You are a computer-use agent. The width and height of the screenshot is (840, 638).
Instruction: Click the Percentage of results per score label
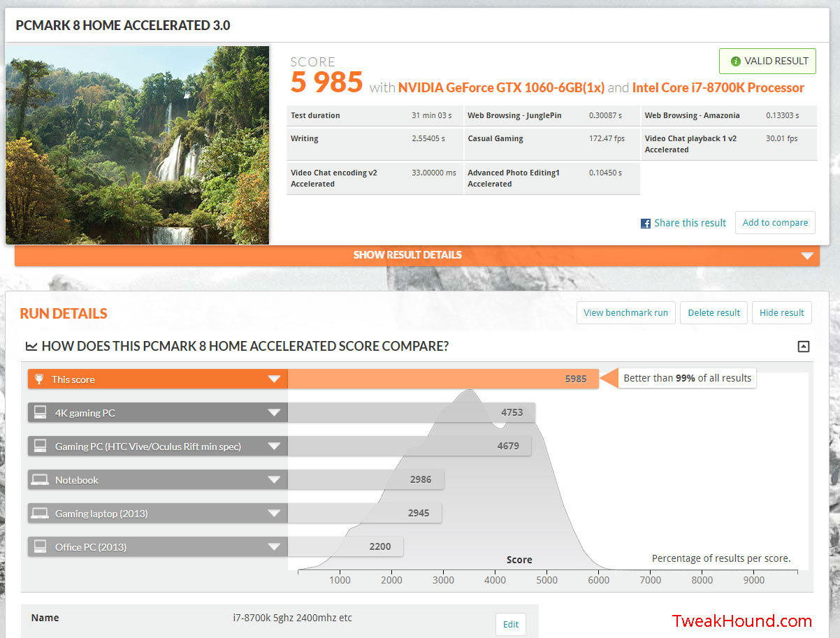721,558
